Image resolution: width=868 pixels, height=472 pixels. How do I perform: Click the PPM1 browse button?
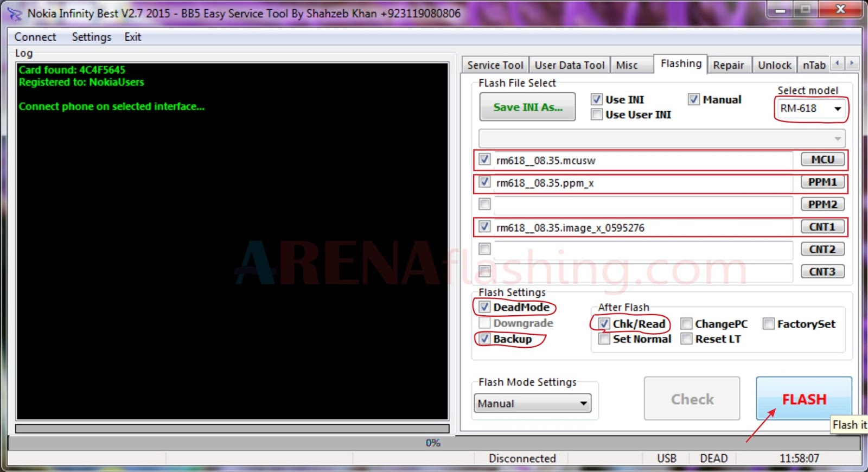822,182
